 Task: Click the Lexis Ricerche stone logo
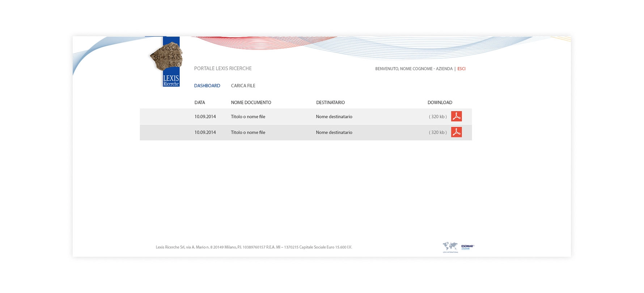[167, 62]
